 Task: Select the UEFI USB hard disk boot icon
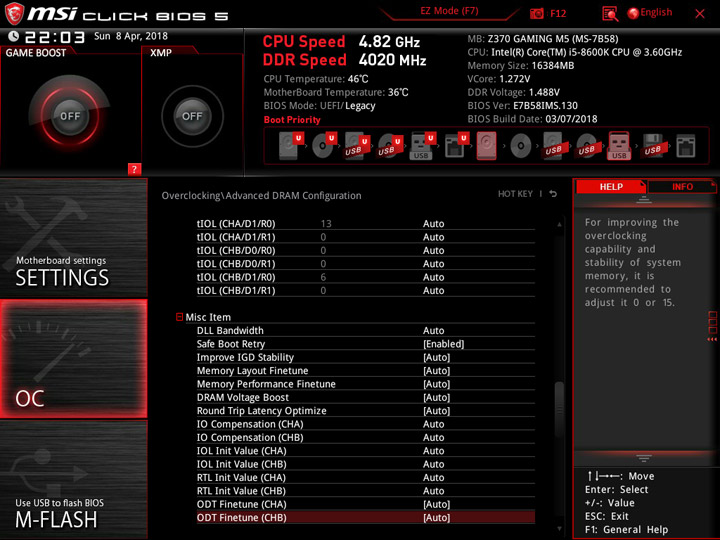click(x=357, y=146)
